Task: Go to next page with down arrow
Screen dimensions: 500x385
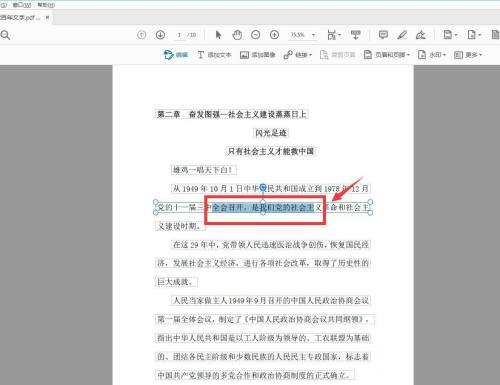Action: point(160,35)
